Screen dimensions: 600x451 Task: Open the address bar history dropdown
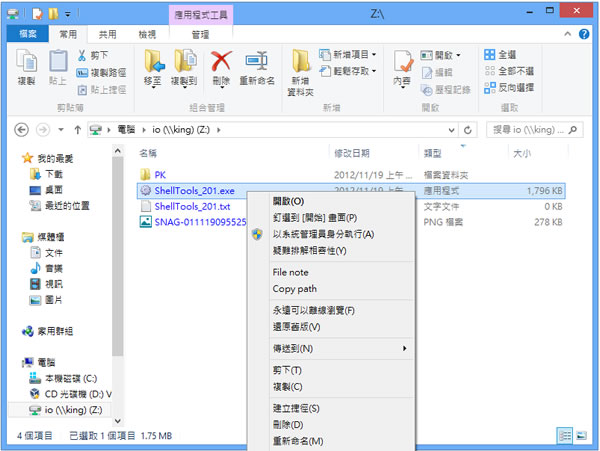452,130
